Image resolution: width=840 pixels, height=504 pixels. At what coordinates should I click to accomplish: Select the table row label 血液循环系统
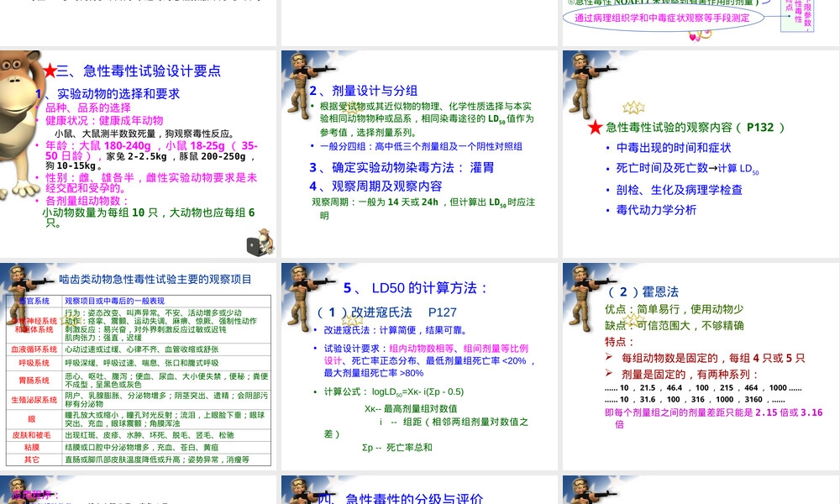[x=34, y=349]
